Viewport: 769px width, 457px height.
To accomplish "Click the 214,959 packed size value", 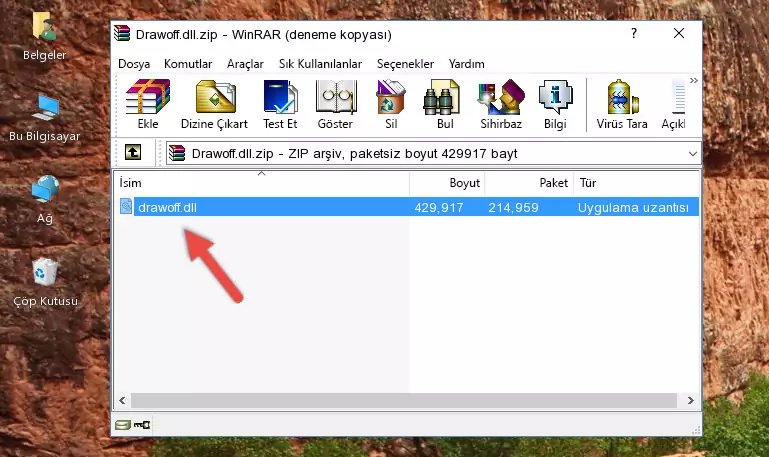I will tap(513, 207).
